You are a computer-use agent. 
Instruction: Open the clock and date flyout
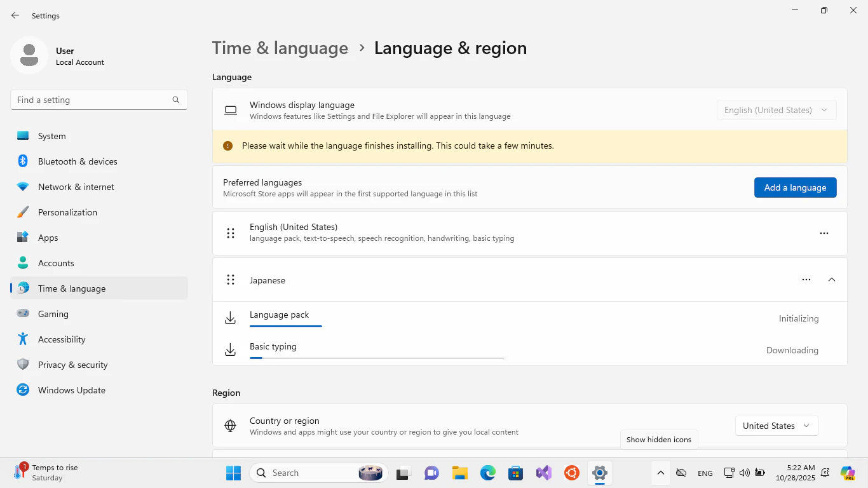[795, 473]
